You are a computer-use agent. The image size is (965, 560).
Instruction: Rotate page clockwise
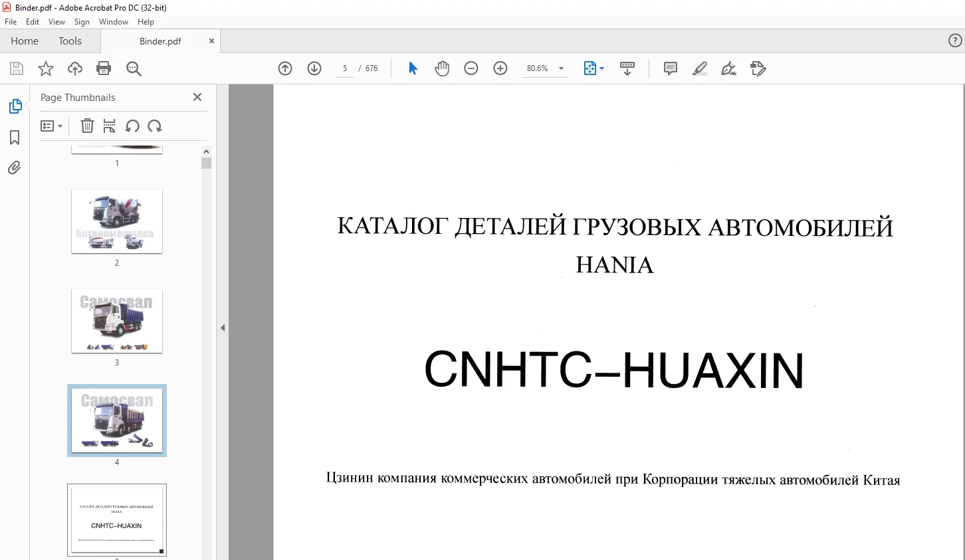(155, 126)
